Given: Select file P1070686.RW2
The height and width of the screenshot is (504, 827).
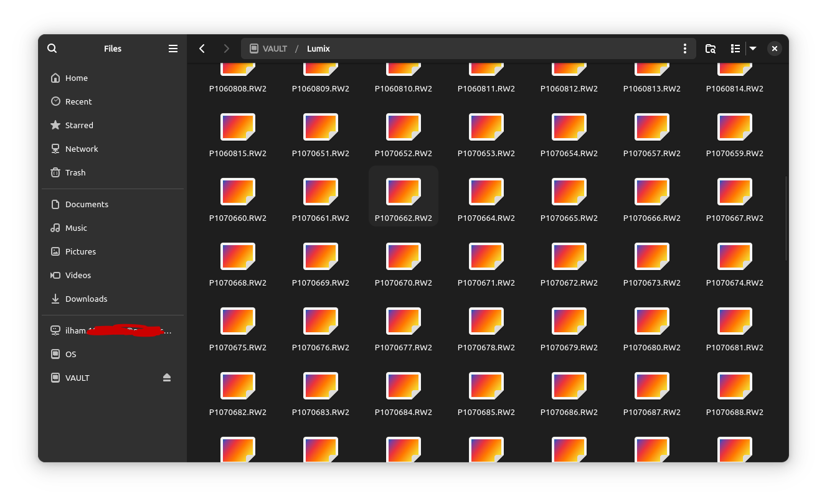Looking at the screenshot, I should [x=569, y=394].
